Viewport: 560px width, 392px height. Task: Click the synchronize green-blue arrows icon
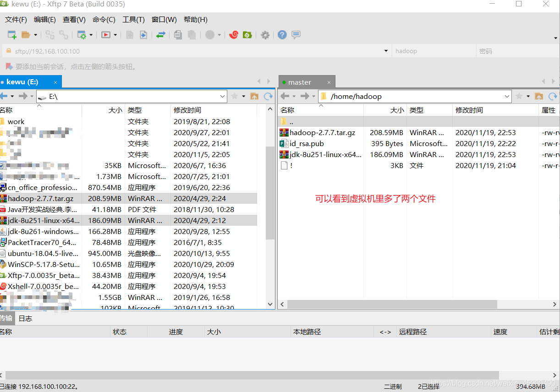[161, 35]
